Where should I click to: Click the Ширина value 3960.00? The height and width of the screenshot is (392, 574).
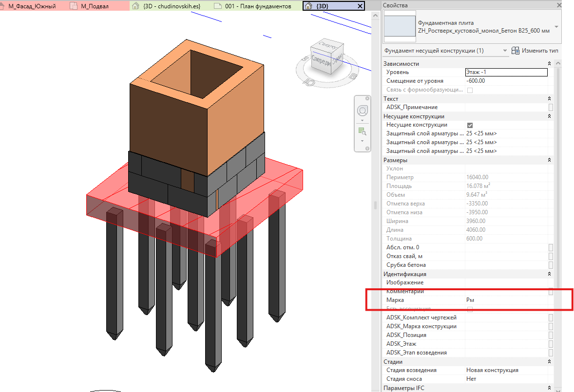pyautogui.click(x=506, y=221)
